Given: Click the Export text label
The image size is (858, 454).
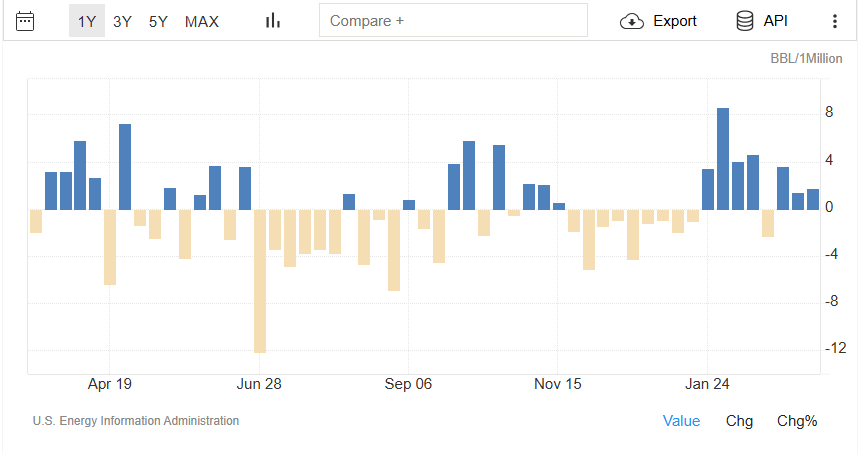Looking at the screenshot, I should click(x=675, y=21).
